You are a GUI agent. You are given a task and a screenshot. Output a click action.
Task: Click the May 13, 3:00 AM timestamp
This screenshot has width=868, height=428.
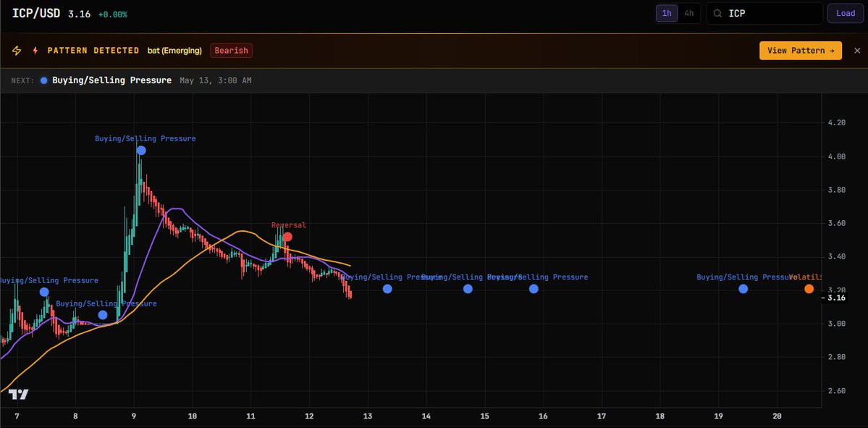point(215,80)
